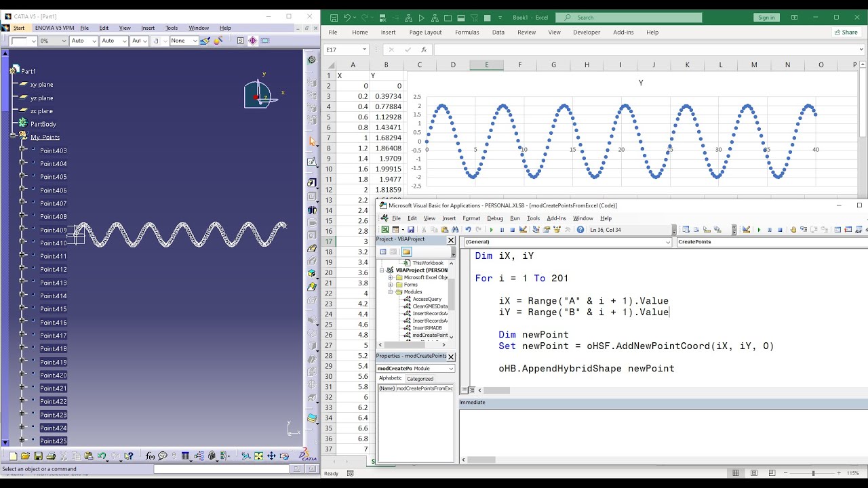Click CATIA command input field at bottom
868x488 pixels.
coord(222,469)
